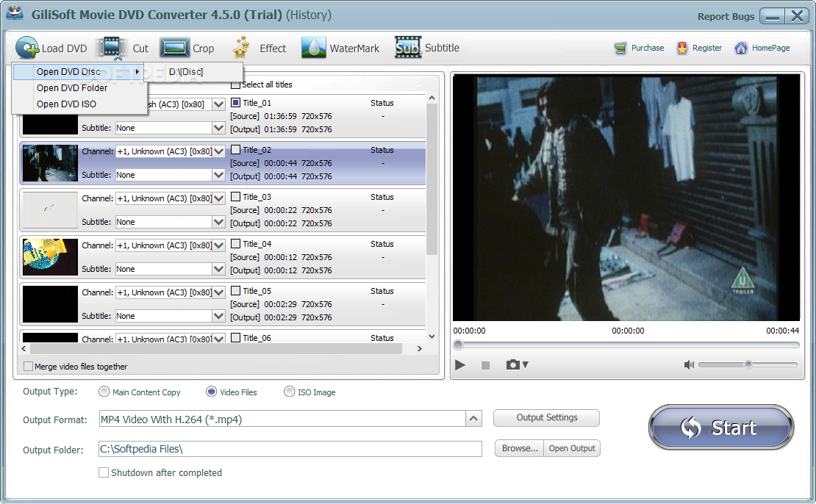Click the Browse... button
The height and width of the screenshot is (504, 816).
(x=519, y=448)
